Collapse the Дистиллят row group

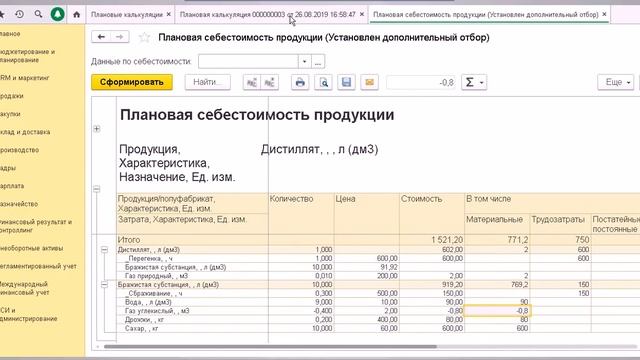[104, 249]
